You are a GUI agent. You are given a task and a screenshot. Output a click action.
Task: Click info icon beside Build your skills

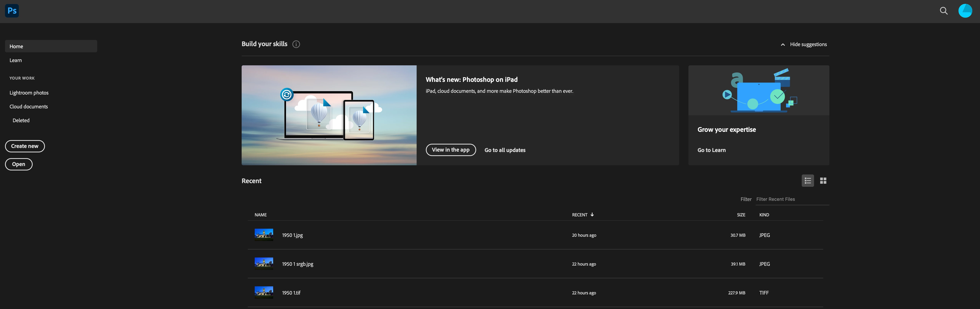[x=296, y=44]
